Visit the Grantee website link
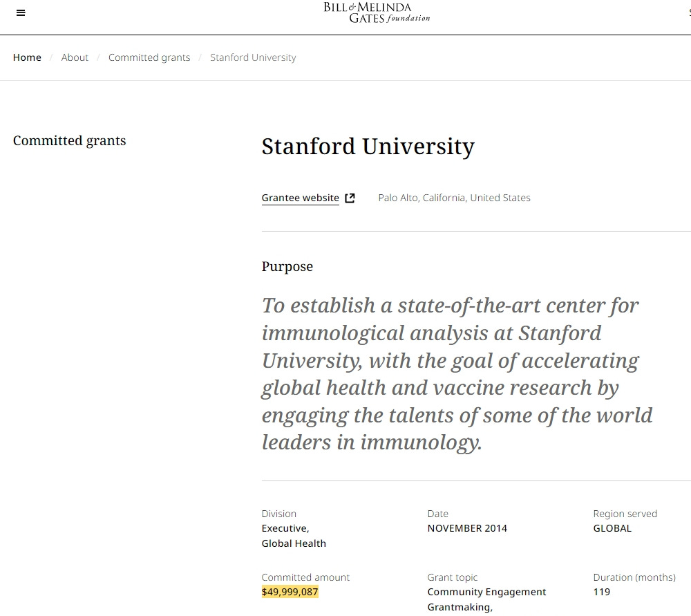 (301, 198)
